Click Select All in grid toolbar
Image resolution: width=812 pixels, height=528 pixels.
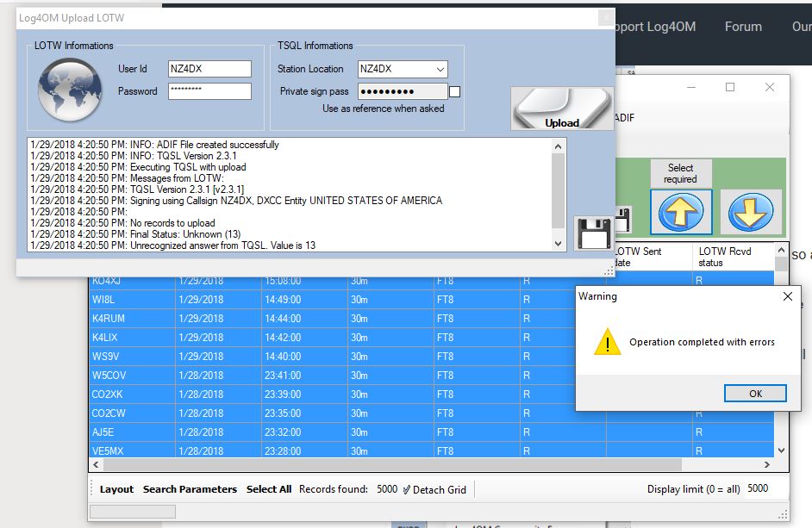[x=269, y=489]
